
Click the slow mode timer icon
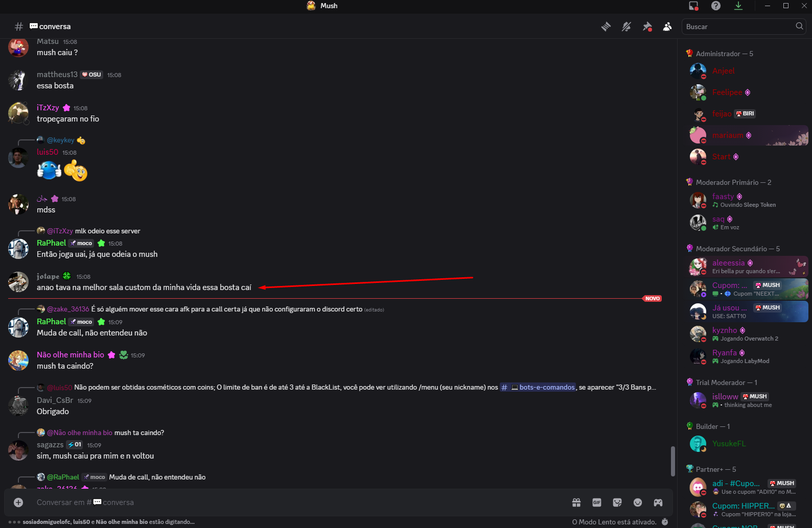pyautogui.click(x=665, y=522)
